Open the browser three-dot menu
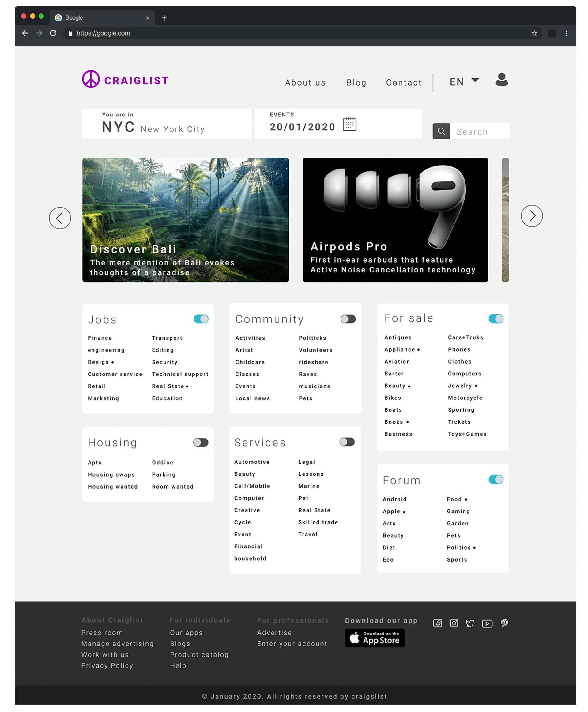 click(x=566, y=33)
